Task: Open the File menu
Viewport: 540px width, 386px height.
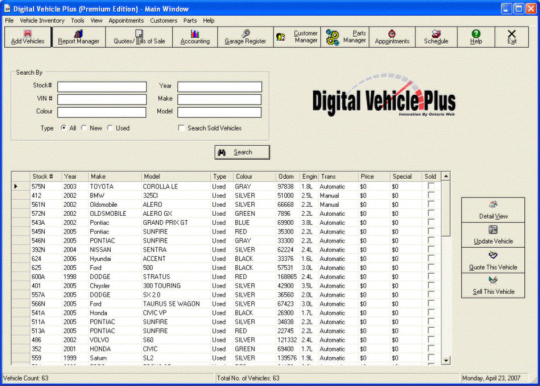Action: tap(9, 21)
